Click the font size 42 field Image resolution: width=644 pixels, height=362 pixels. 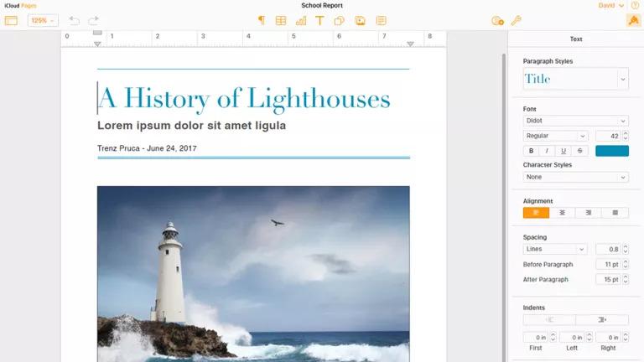point(608,136)
